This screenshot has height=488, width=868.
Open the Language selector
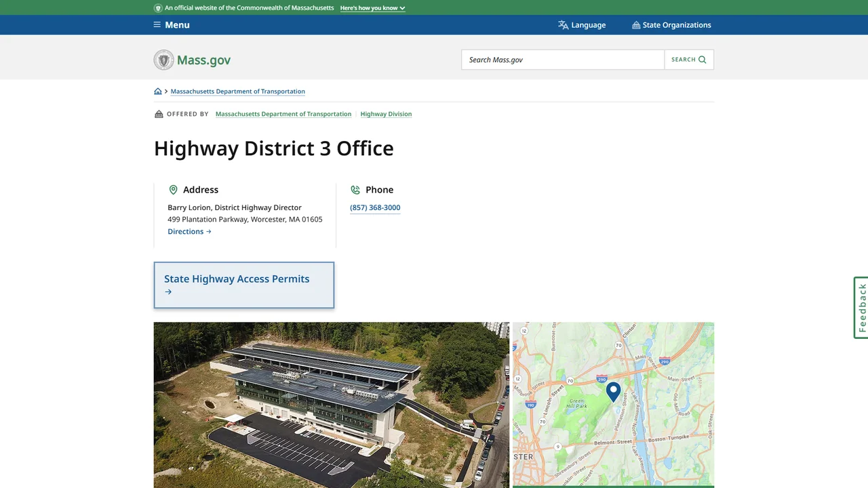[582, 25]
